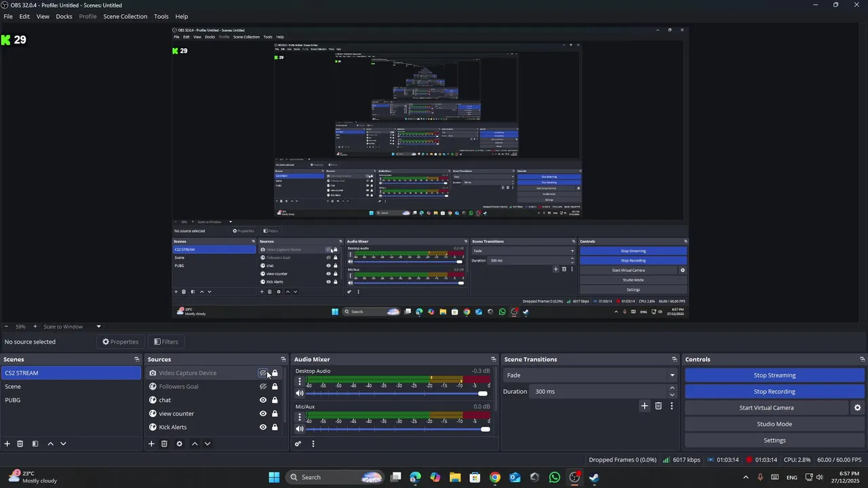Screen dimensions: 868x488
Task: Hide the view counter source
Action: [263, 413]
